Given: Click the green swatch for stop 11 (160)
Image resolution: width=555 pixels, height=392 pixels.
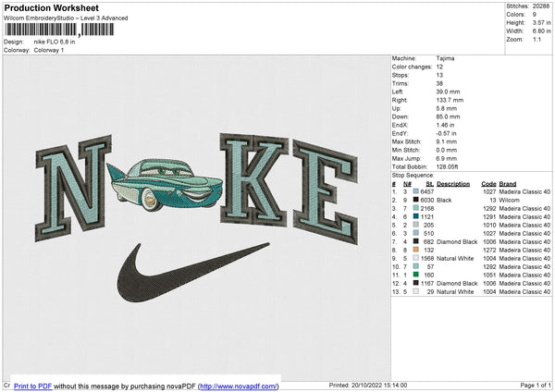Looking at the screenshot, I should pos(416,275).
